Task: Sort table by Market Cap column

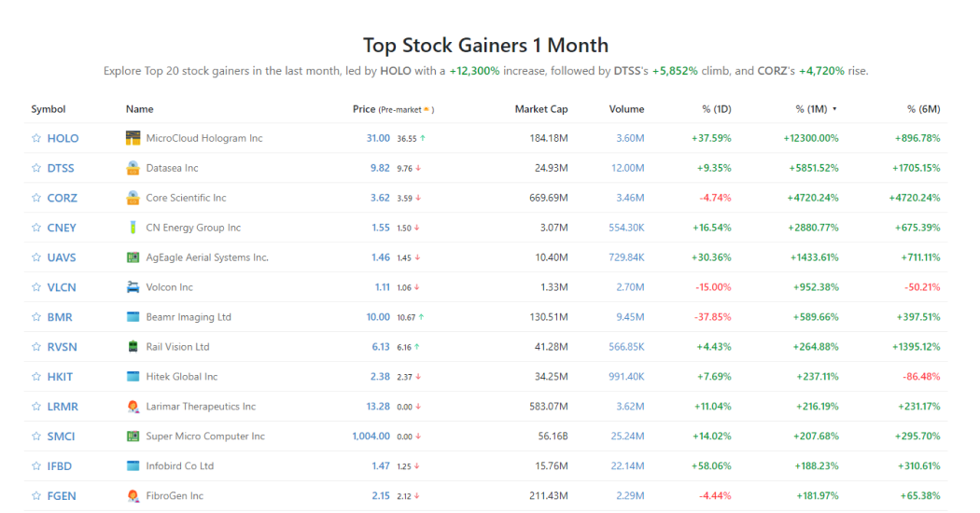Action: pos(541,109)
